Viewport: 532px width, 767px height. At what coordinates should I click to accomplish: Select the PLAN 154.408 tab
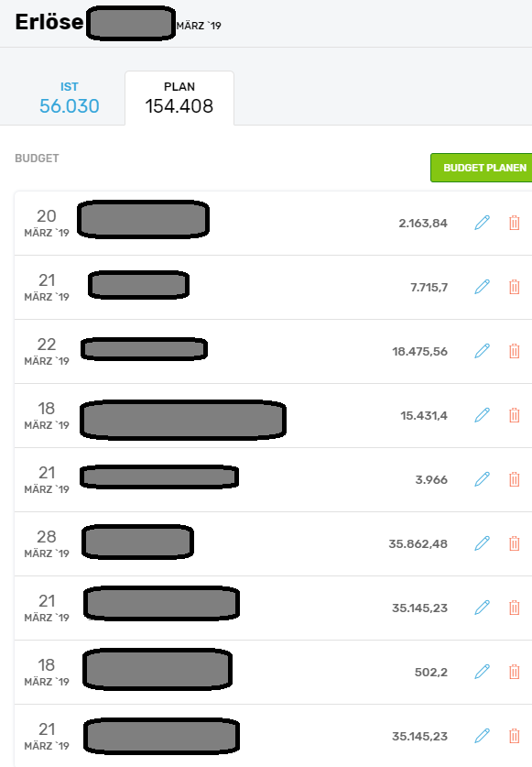coord(179,98)
